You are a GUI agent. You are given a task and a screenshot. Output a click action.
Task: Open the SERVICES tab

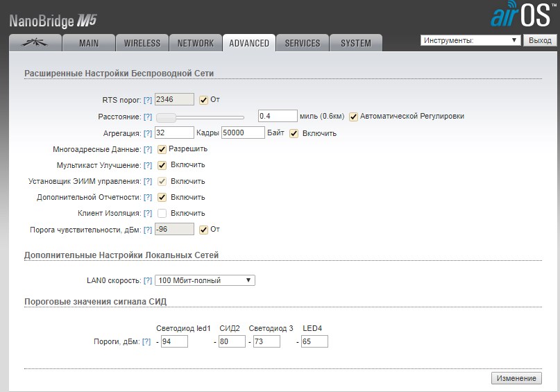point(303,43)
